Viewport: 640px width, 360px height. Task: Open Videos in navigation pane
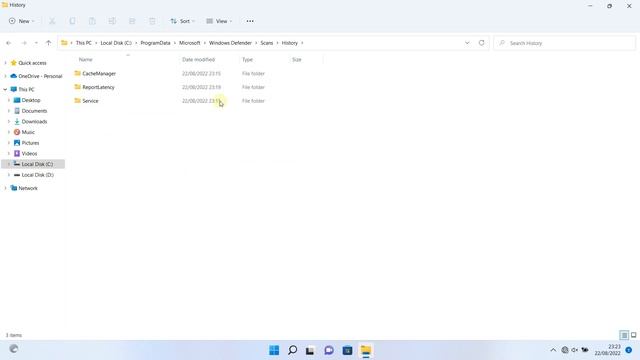pos(29,153)
